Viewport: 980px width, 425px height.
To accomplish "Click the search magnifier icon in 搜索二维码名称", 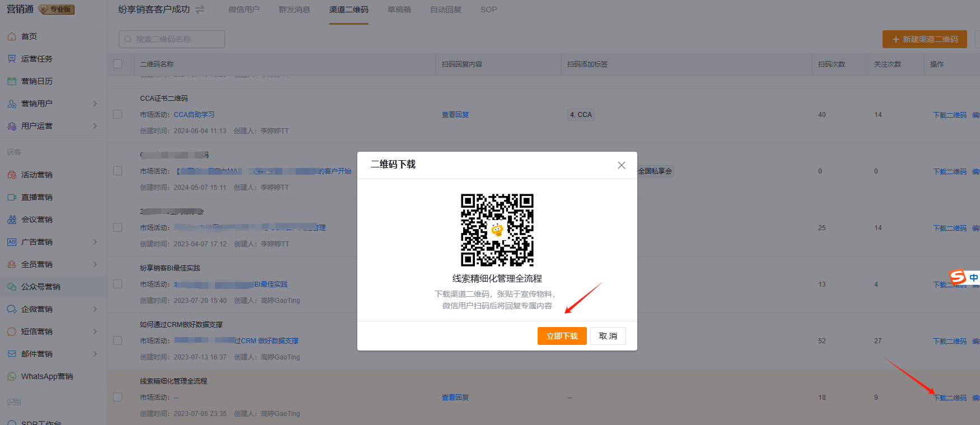I will (128, 39).
